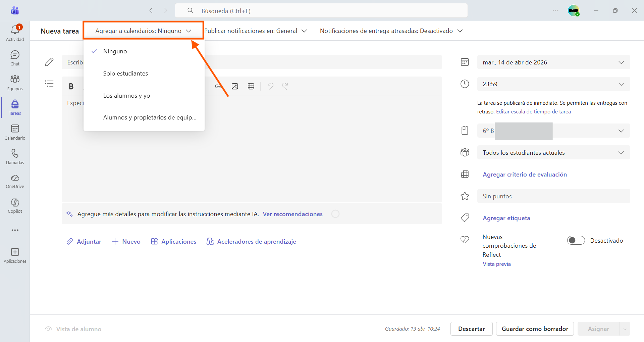Click the instructions text area
The image size is (644, 342).
[252, 149]
